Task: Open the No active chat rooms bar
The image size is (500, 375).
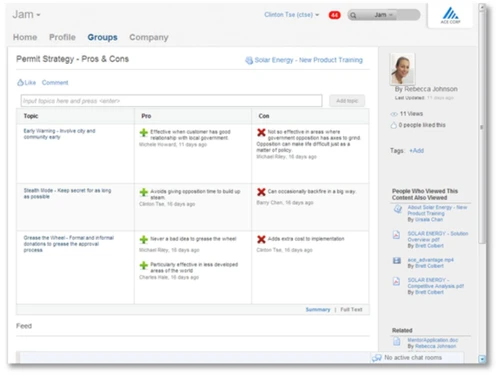Action: coord(417,358)
